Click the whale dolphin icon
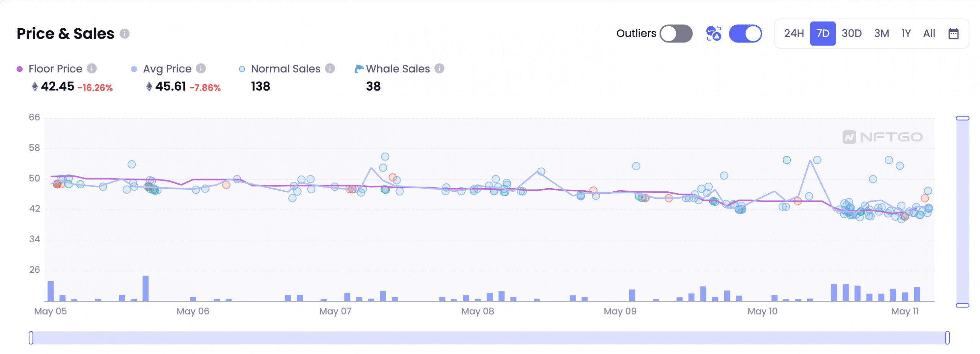 coord(359,69)
